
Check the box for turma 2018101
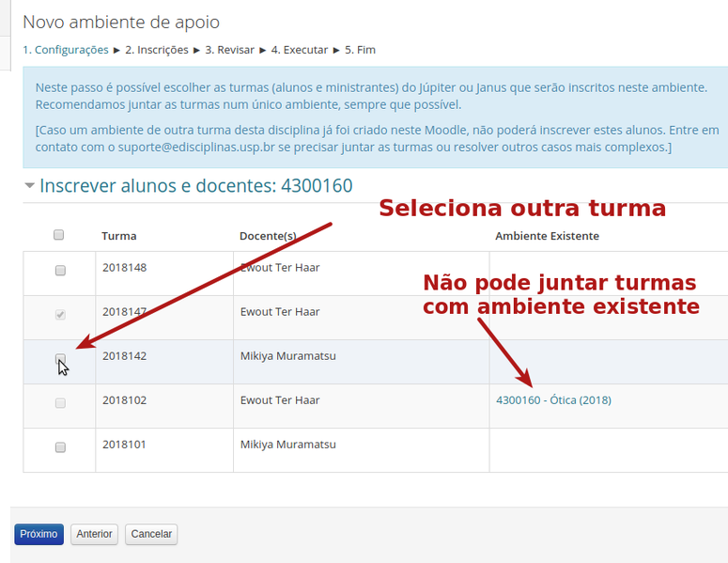(60, 446)
